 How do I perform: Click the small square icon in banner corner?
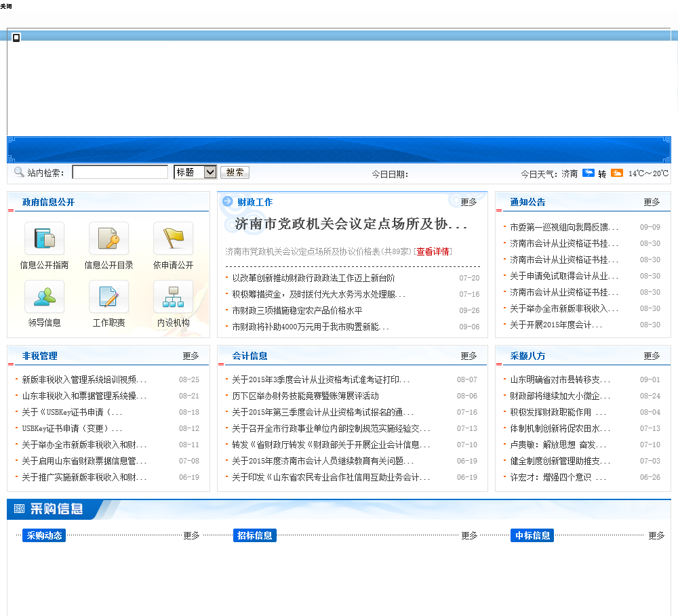[x=16, y=37]
